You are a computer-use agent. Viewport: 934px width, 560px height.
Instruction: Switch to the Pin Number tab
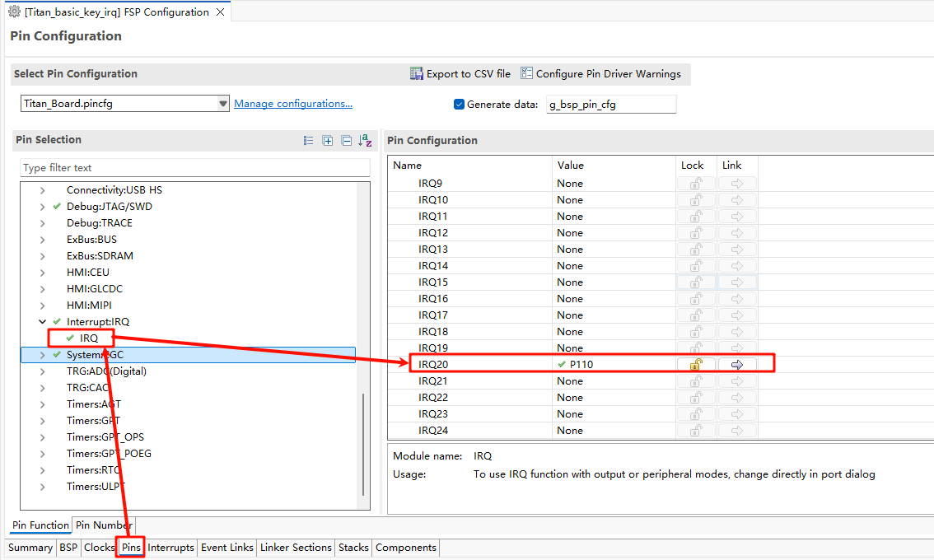click(x=103, y=525)
